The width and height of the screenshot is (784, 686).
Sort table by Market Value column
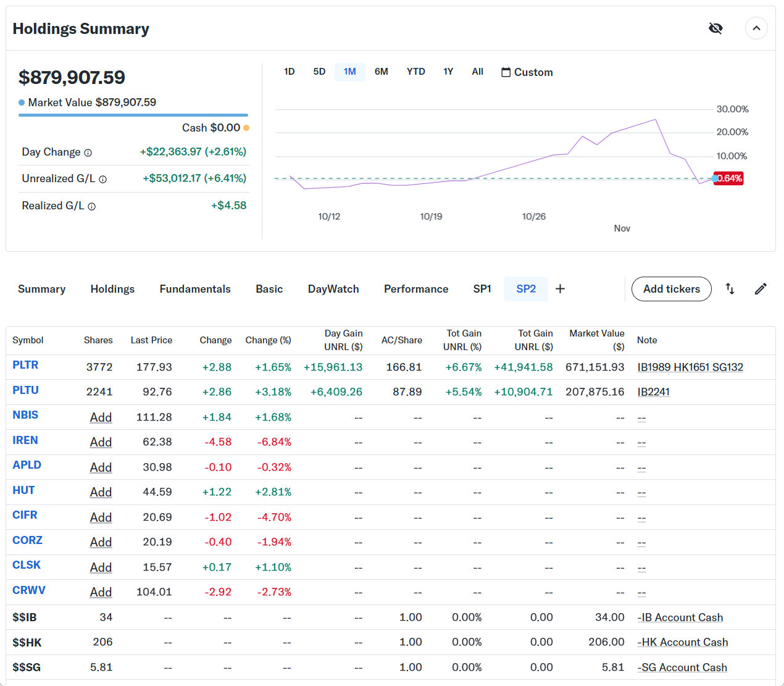[596, 340]
